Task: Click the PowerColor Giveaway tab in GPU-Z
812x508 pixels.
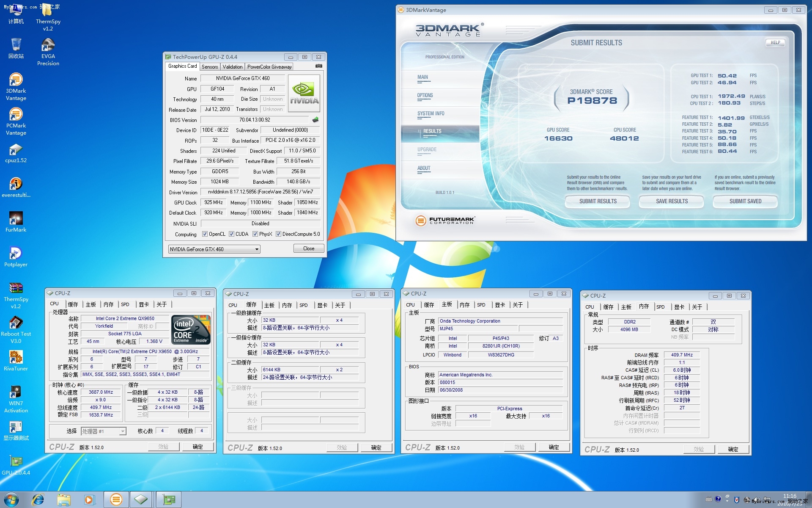Action: pyautogui.click(x=269, y=66)
